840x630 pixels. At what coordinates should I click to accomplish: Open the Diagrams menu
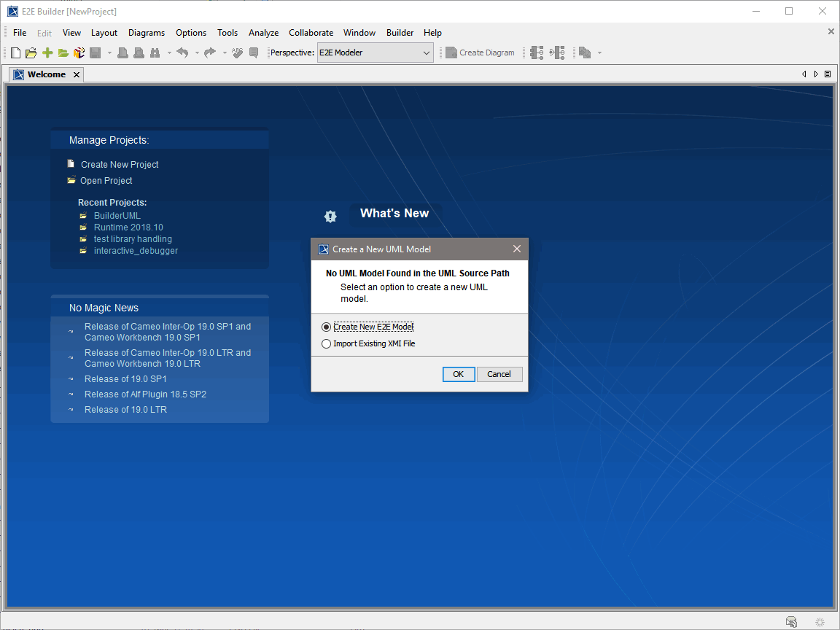point(146,33)
